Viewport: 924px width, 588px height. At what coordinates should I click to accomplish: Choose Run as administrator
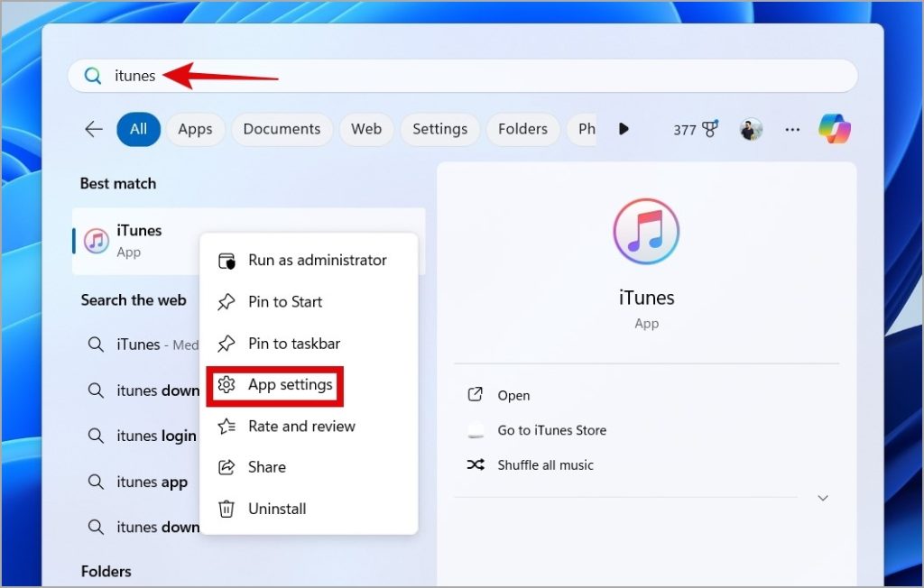pyautogui.click(x=309, y=260)
